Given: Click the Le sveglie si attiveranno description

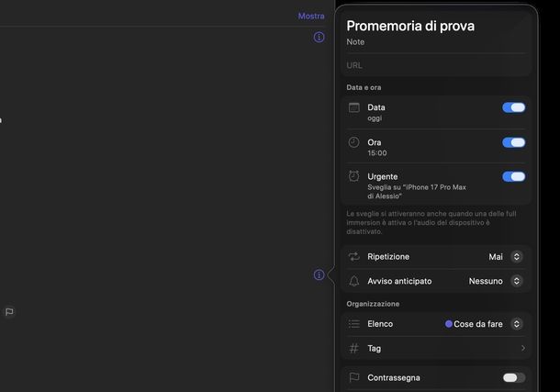Looking at the screenshot, I should (x=431, y=222).
